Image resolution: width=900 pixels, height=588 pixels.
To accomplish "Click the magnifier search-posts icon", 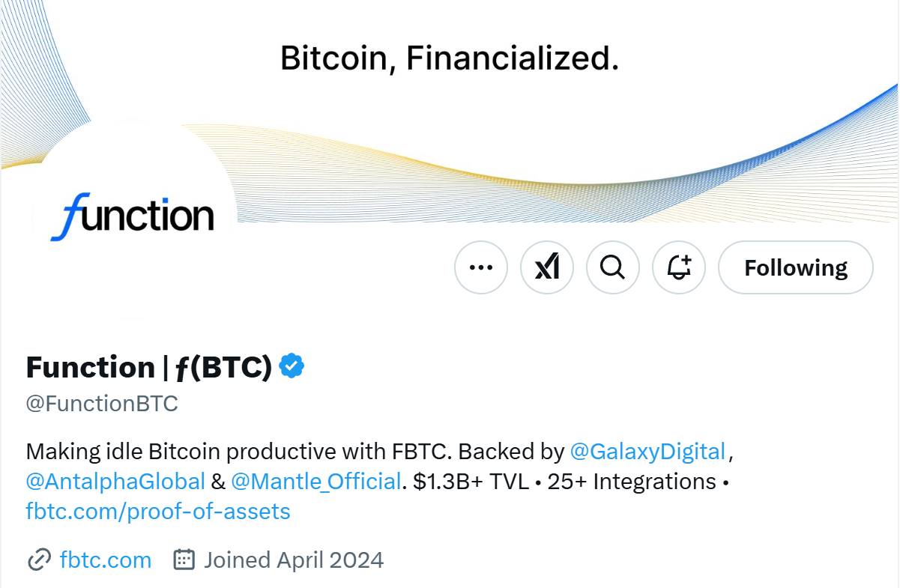I will tap(613, 267).
